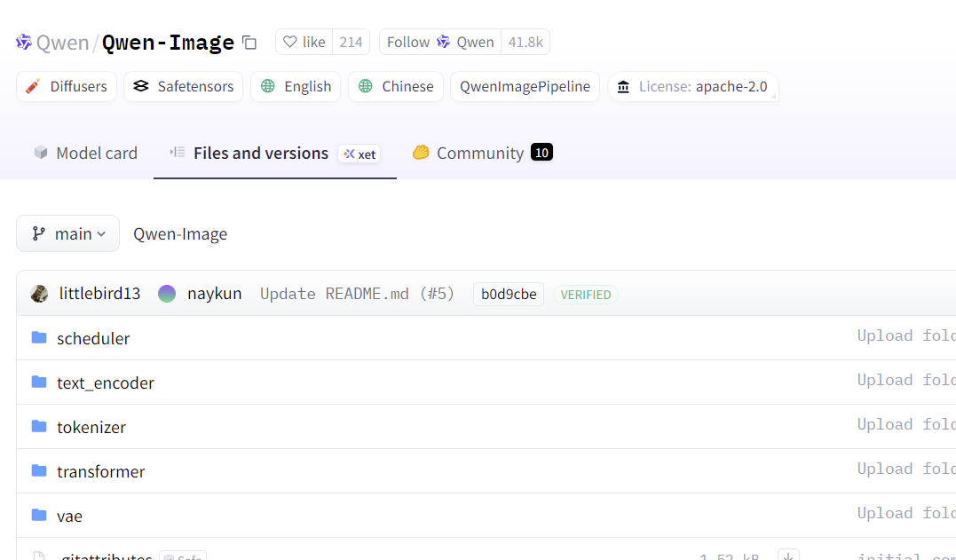Click the VERIFIED badge
956x560 pixels.
[x=586, y=295]
